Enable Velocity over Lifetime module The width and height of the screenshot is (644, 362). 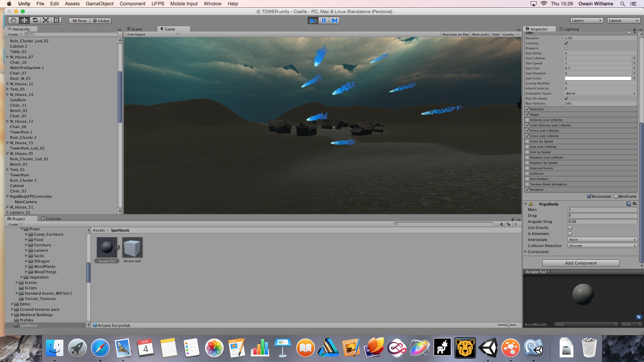(x=527, y=120)
